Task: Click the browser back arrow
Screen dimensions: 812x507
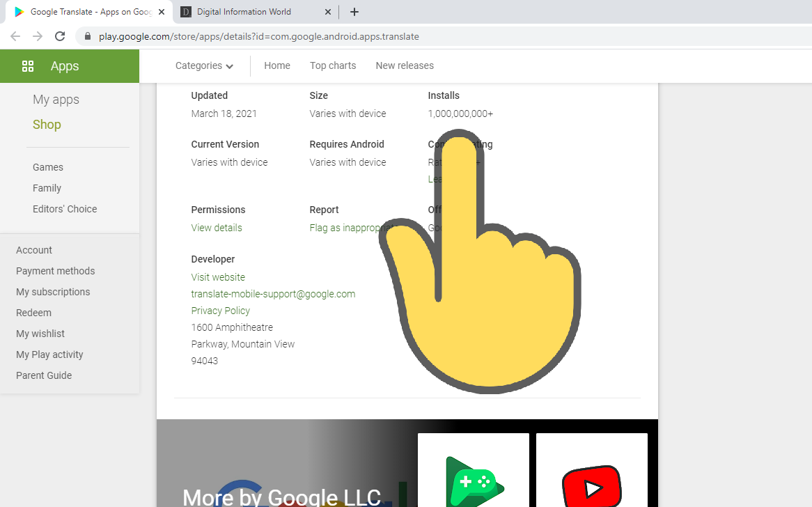Action: click(15, 36)
